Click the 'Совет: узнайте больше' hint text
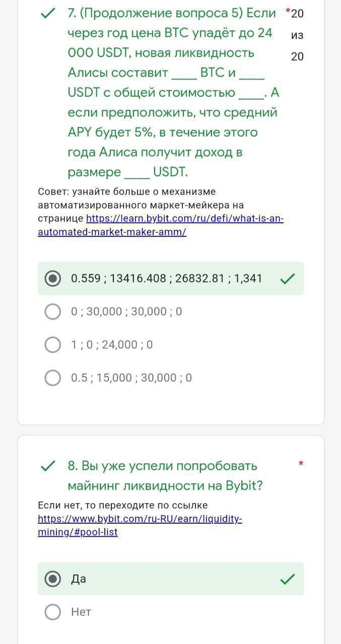 pos(126,192)
